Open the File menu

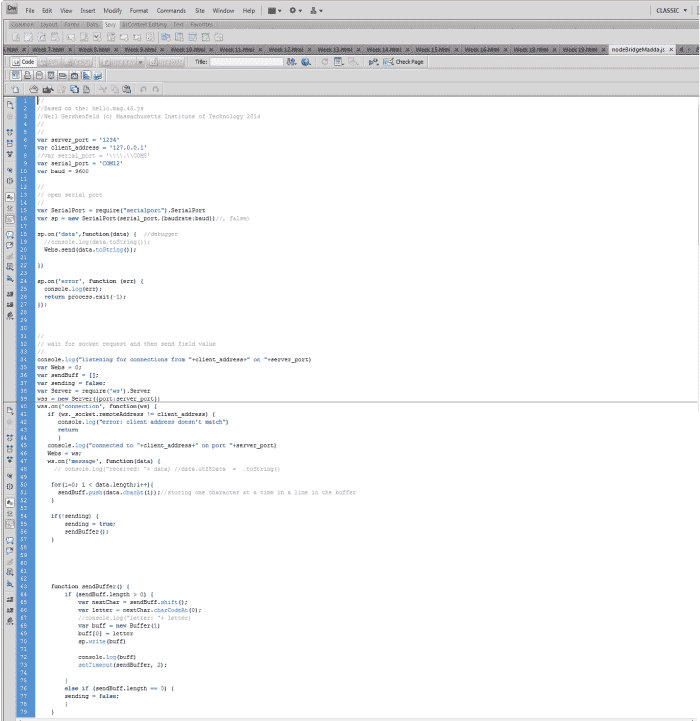[x=30, y=11]
